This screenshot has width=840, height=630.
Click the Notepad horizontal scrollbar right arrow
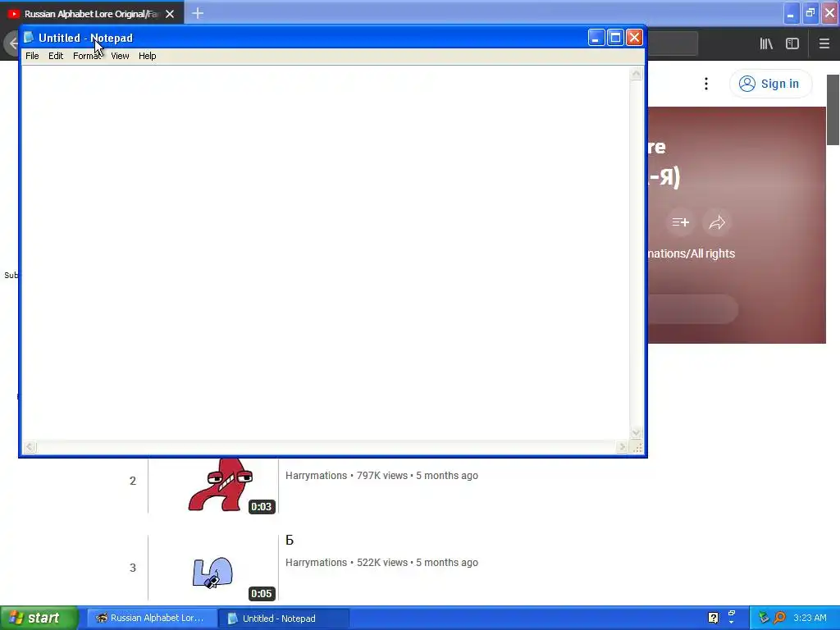coord(622,447)
